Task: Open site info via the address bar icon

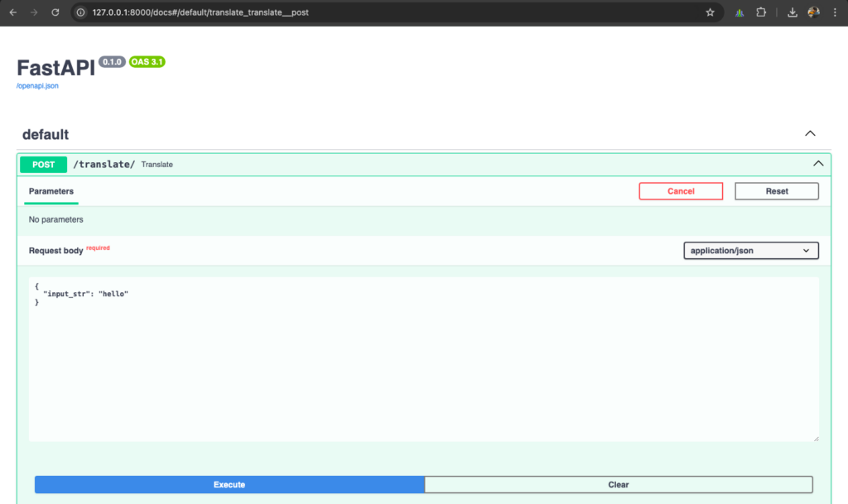Action: [x=80, y=12]
